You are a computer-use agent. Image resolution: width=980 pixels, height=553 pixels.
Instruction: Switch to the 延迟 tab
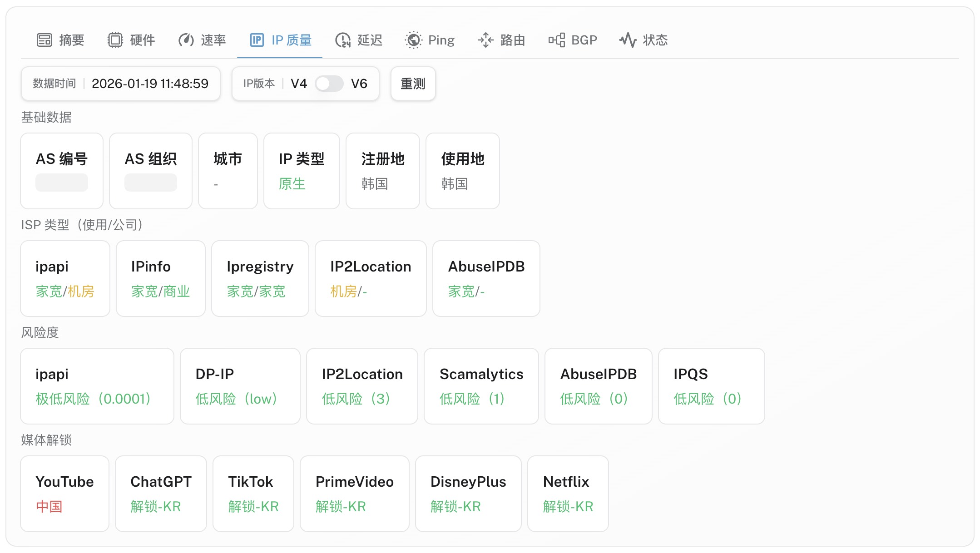pyautogui.click(x=370, y=40)
